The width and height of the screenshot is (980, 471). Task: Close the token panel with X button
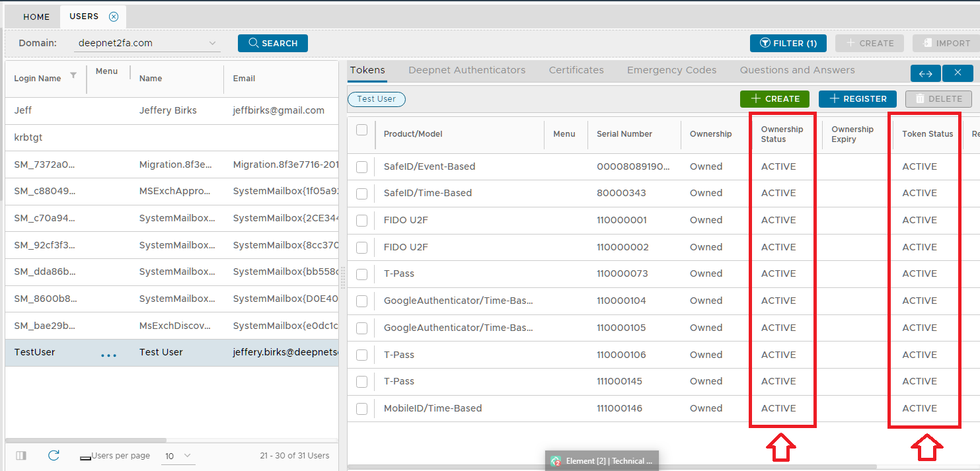point(957,73)
